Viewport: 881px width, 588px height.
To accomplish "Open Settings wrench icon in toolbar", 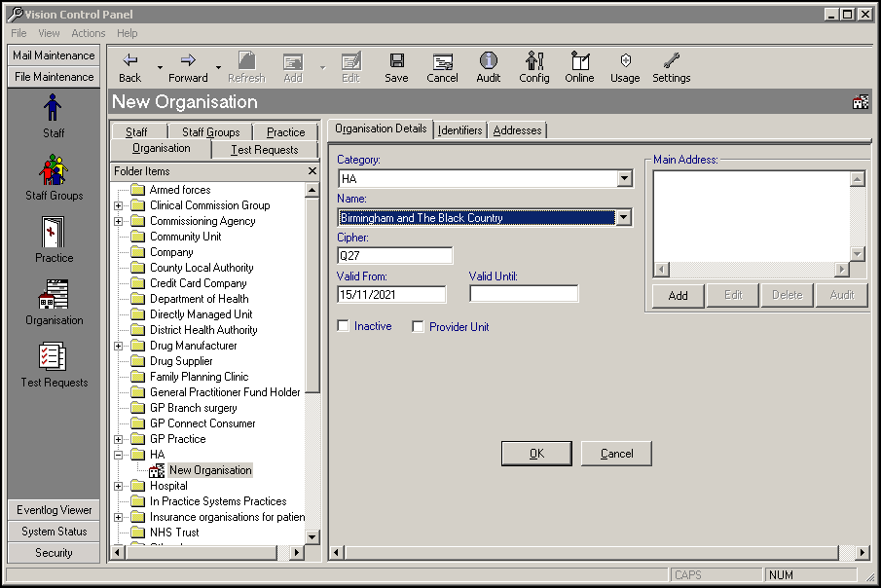I will point(671,61).
